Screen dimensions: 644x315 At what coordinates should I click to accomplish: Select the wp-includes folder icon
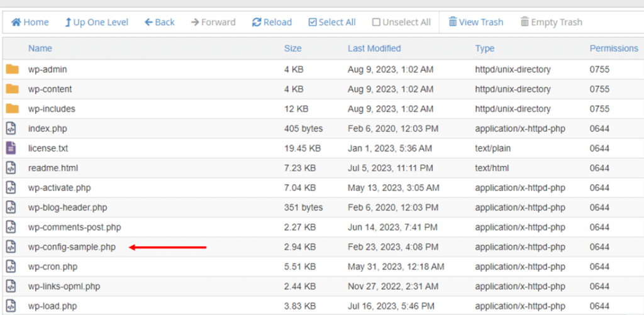click(13, 109)
